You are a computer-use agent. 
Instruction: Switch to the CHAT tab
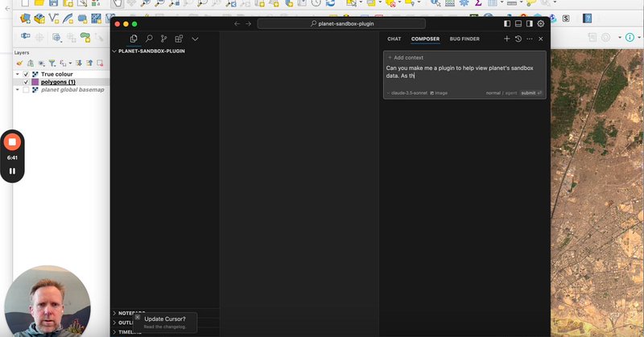pos(394,39)
